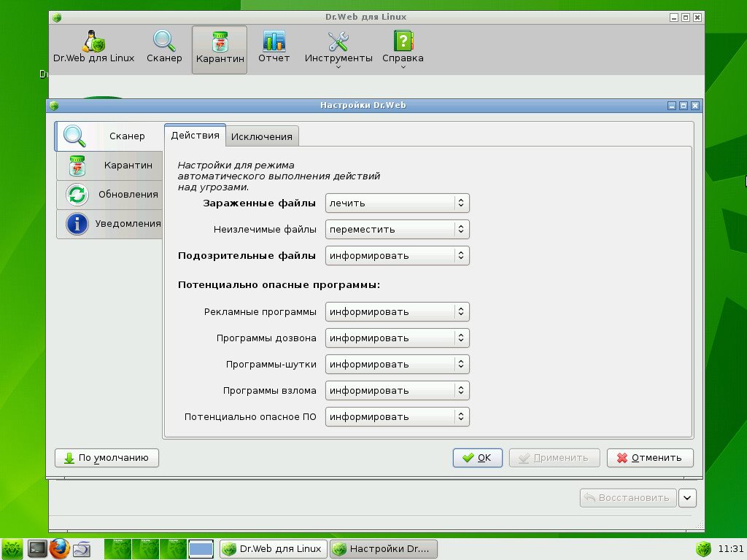
Task: Switch to Исключения tab
Action: (262, 136)
